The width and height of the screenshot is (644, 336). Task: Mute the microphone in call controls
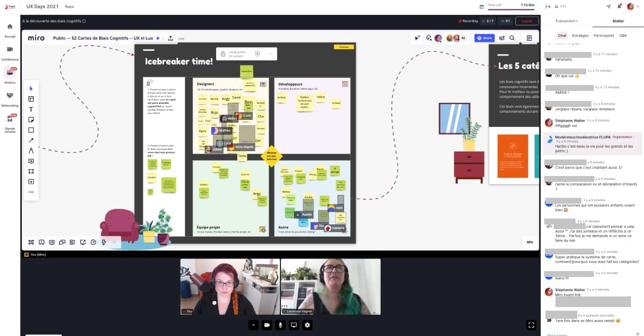tap(280, 325)
